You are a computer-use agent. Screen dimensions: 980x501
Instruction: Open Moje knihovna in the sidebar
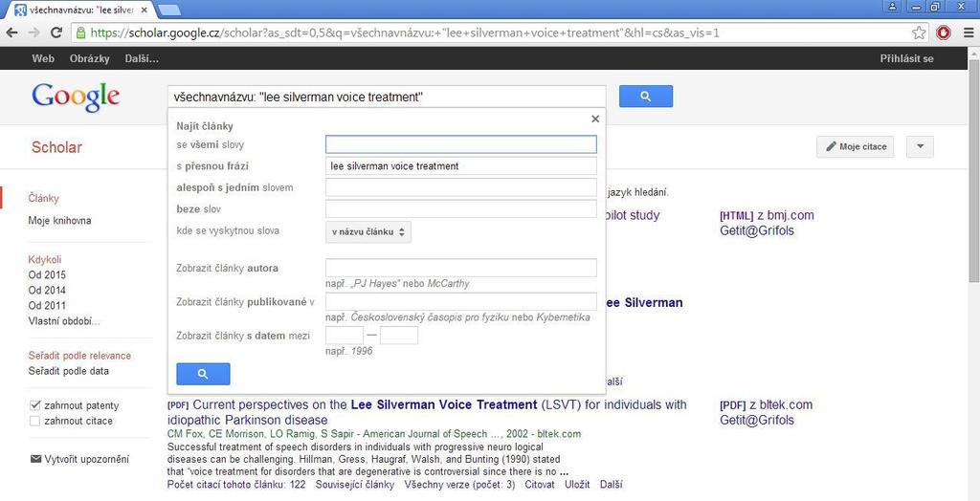59,221
